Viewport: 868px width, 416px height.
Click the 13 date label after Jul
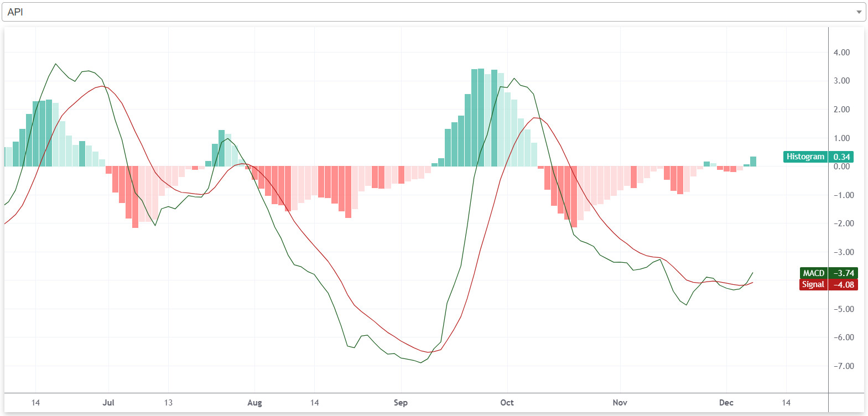(x=168, y=402)
